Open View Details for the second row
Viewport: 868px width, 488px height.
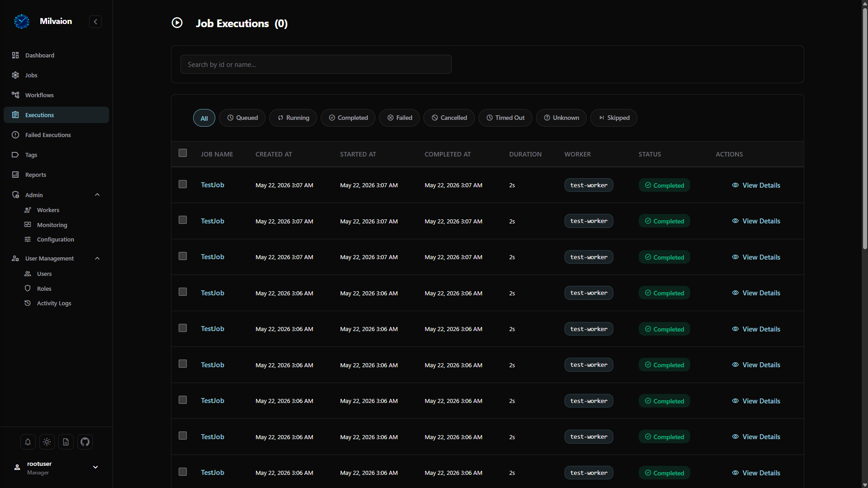point(756,221)
